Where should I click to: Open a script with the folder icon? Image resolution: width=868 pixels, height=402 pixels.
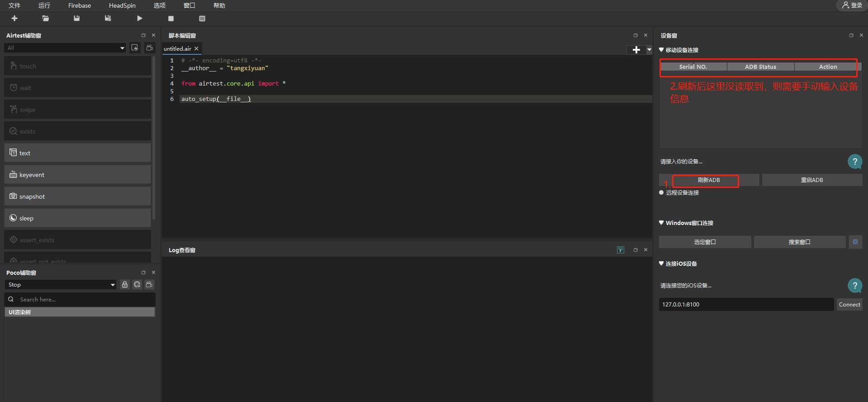(45, 19)
